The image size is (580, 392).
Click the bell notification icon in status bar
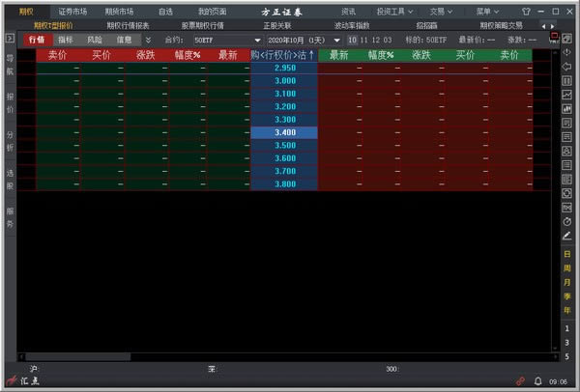(537, 382)
